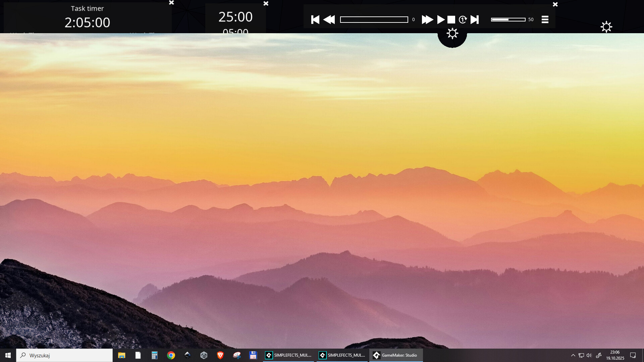Expand hidden icons in the system tray
This screenshot has height=362, width=644.
click(573, 355)
